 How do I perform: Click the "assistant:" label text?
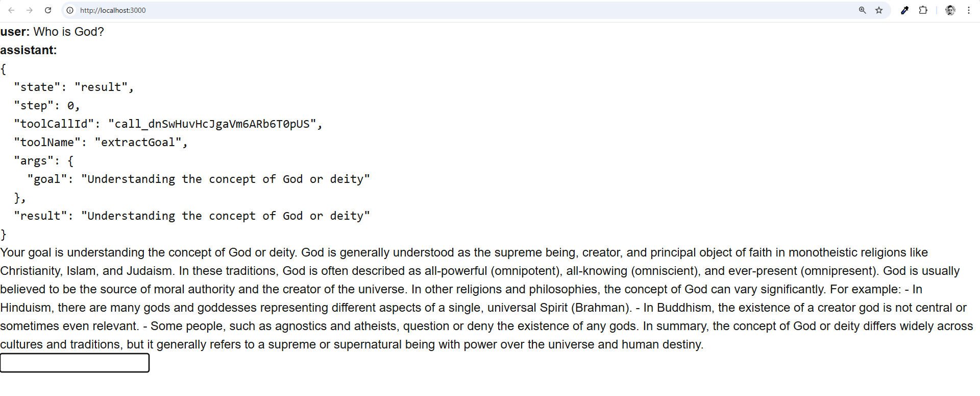29,50
